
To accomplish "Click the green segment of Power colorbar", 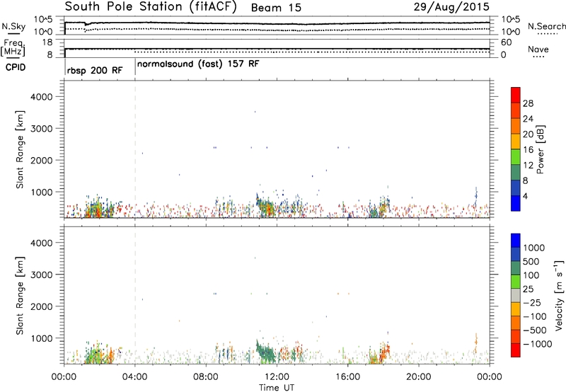I will click(516, 156).
